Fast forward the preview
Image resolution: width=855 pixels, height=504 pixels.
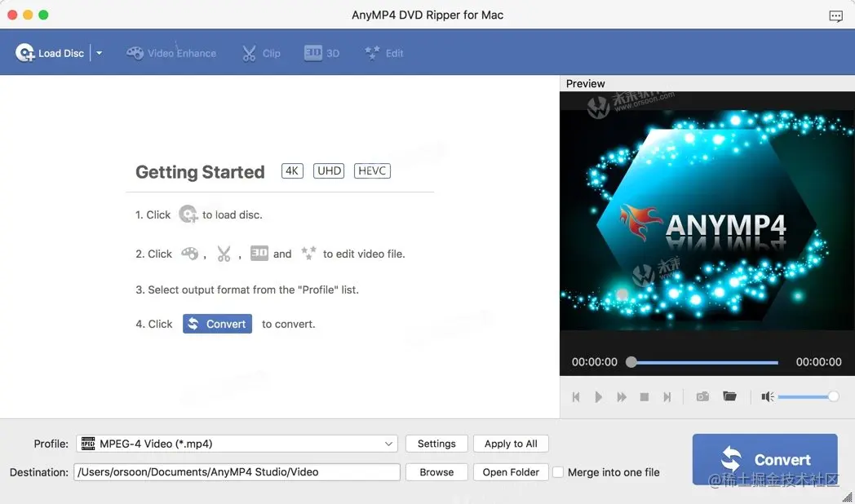click(621, 396)
